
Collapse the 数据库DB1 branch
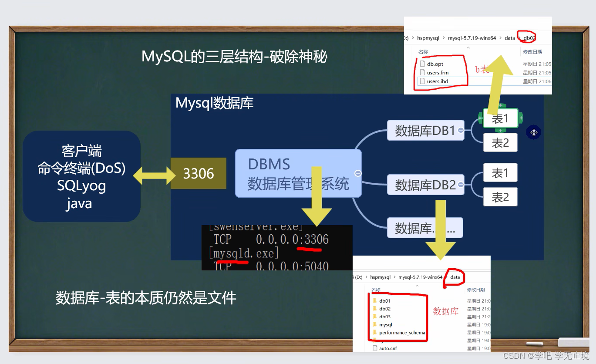click(x=461, y=130)
